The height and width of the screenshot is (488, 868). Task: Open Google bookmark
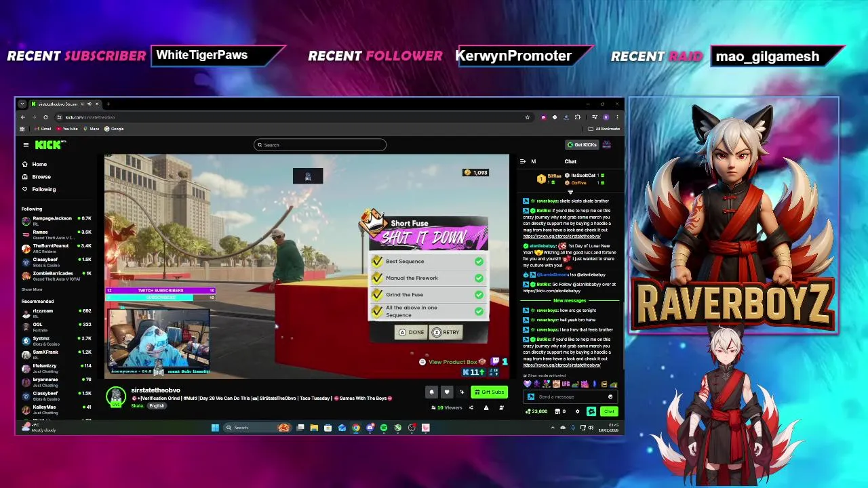[114, 129]
